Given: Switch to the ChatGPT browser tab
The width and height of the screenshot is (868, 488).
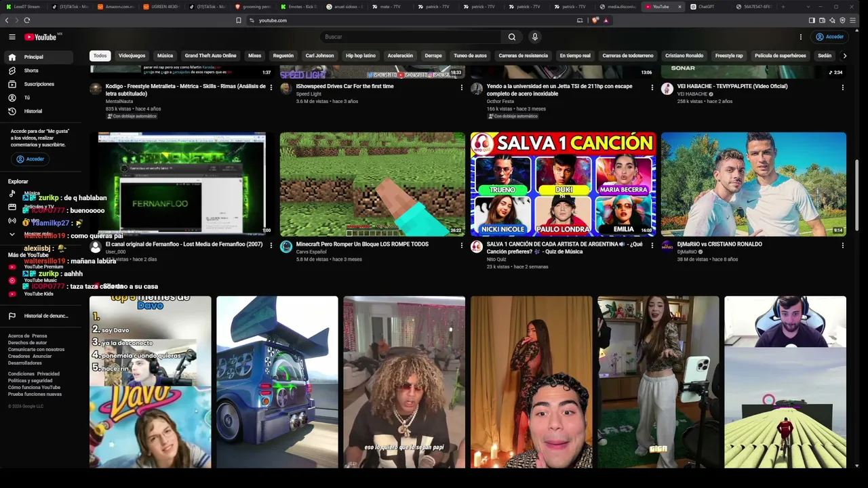Looking at the screenshot, I should pos(706,7).
